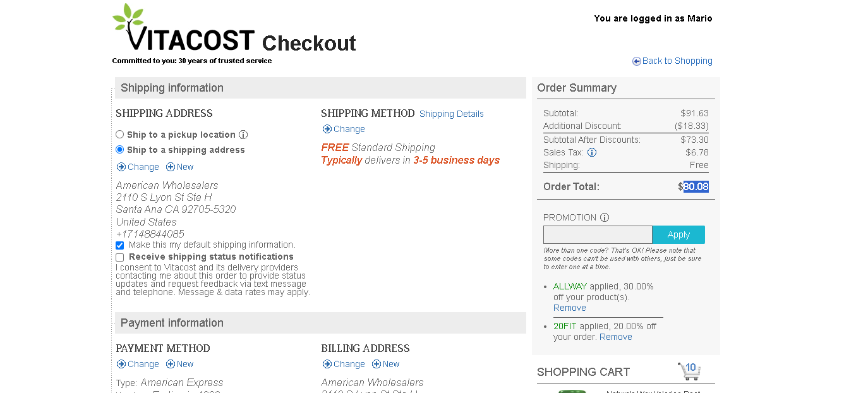Click the Promotion info icon
The image size is (868, 393).
tap(605, 217)
